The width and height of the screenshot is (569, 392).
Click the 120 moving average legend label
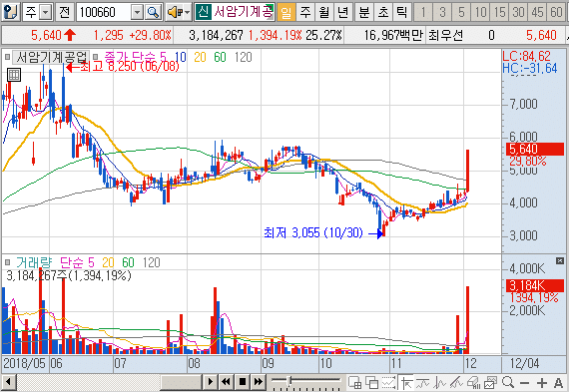[x=244, y=57]
